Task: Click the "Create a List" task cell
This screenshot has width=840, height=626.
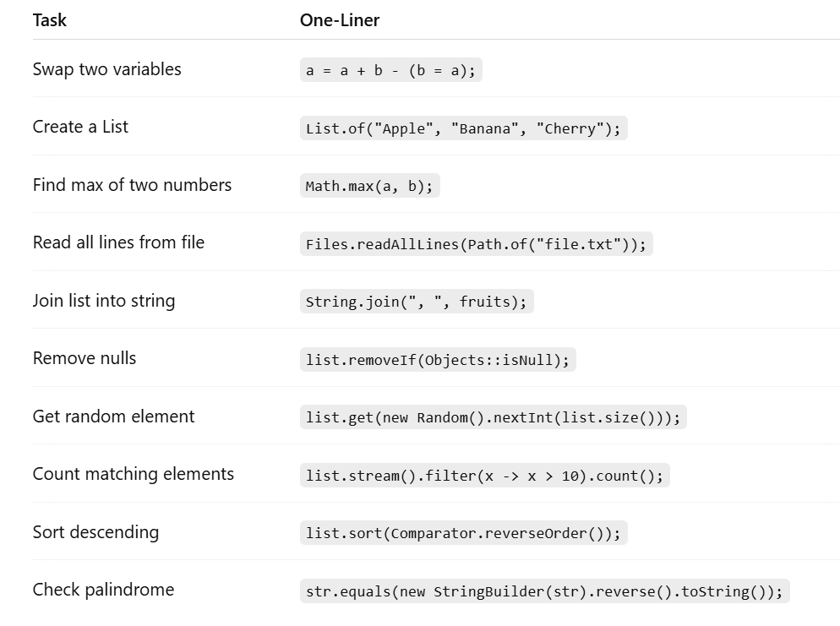Action: coord(80,127)
